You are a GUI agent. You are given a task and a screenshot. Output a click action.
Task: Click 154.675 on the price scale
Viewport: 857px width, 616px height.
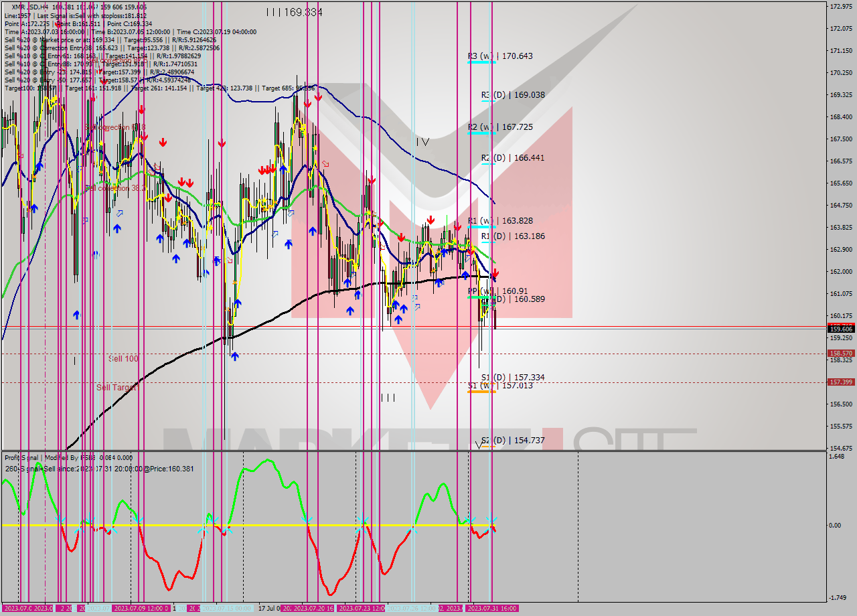[x=841, y=448]
